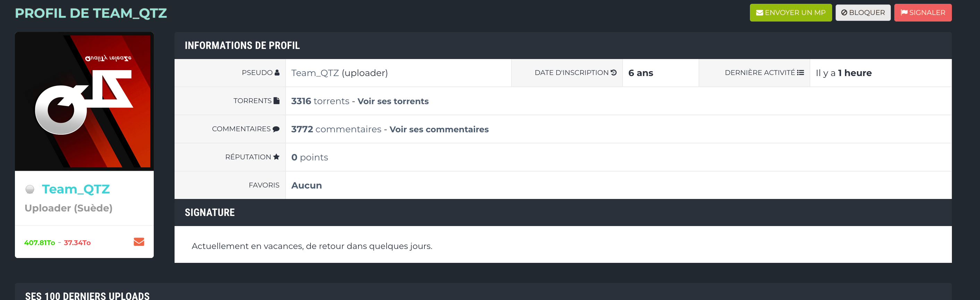Viewport: 980px width, 300px height.
Task: Click the speech bubble icon beside Commentaires
Action: (276, 129)
